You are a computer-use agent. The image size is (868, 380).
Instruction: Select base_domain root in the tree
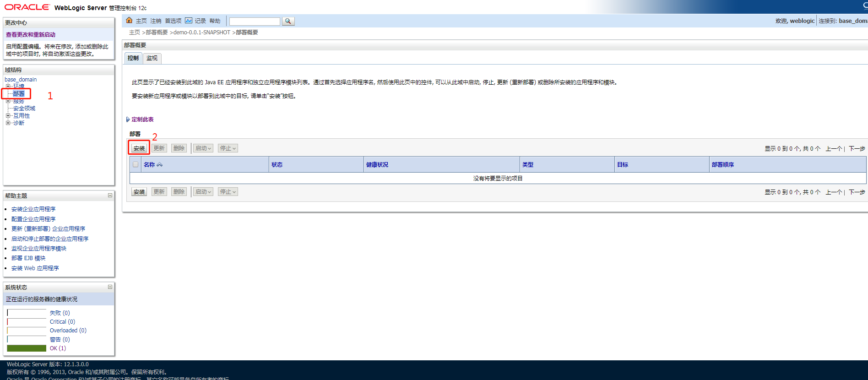pos(21,80)
